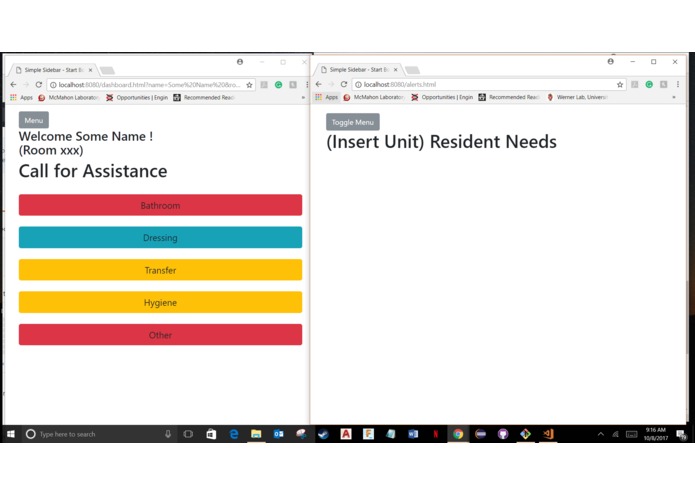Show hidden system tray icons
Viewport: 695px width, 494px height.
pyautogui.click(x=601, y=434)
